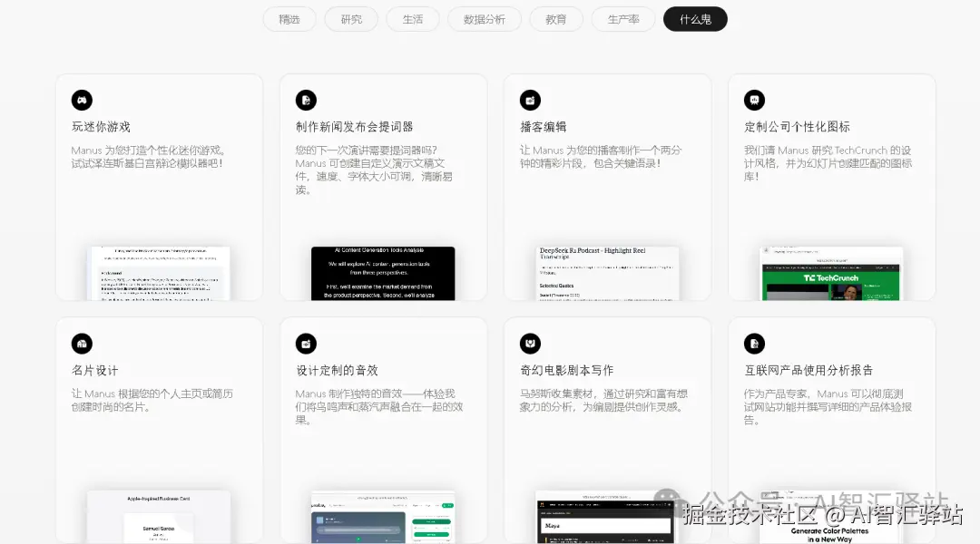Click the chat bubble icon on 定制公司个性化图标 card

coord(754,100)
